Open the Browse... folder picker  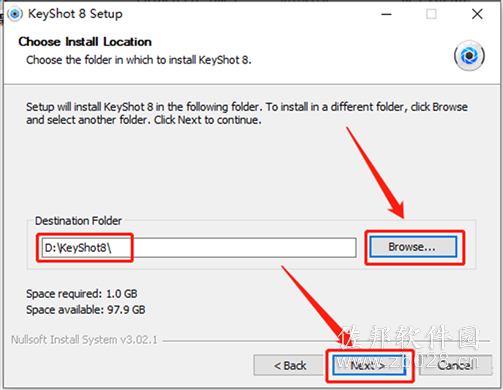(413, 247)
